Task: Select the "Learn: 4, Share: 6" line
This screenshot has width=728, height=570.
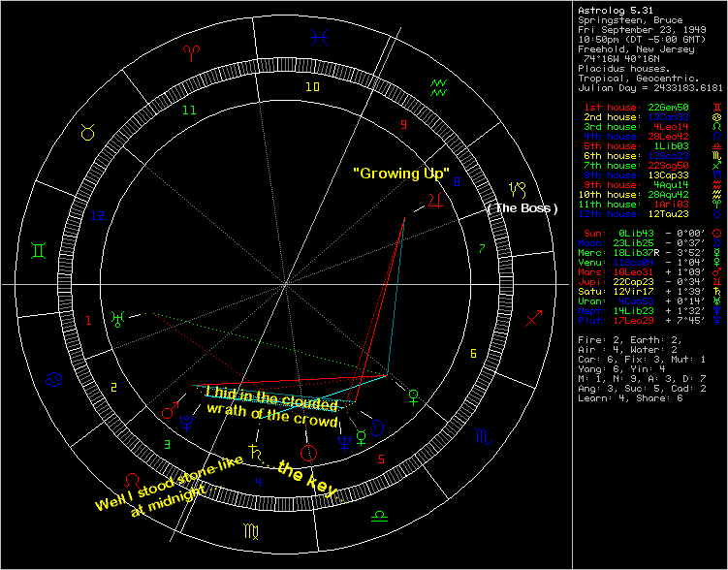Action: click(630, 398)
